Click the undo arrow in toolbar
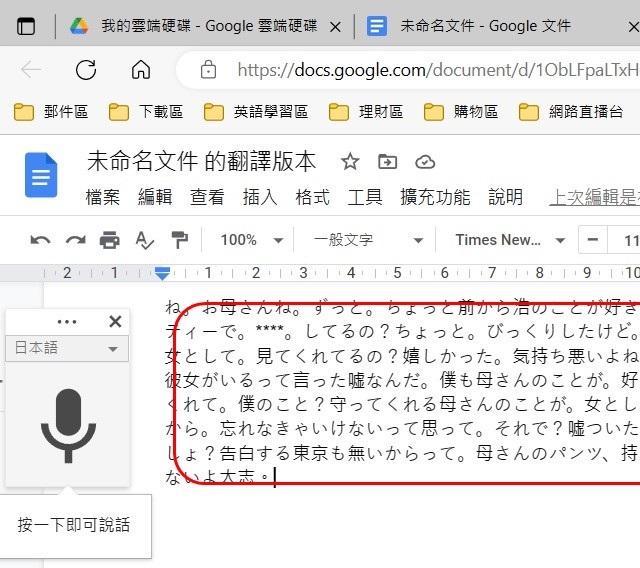Screen dimensions: 640x568 [x=40, y=240]
